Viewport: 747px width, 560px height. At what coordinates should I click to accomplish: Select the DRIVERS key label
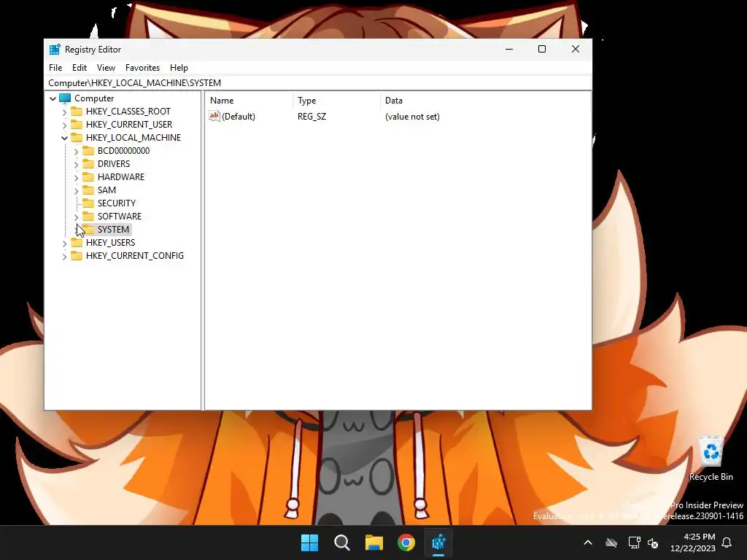[113, 164]
